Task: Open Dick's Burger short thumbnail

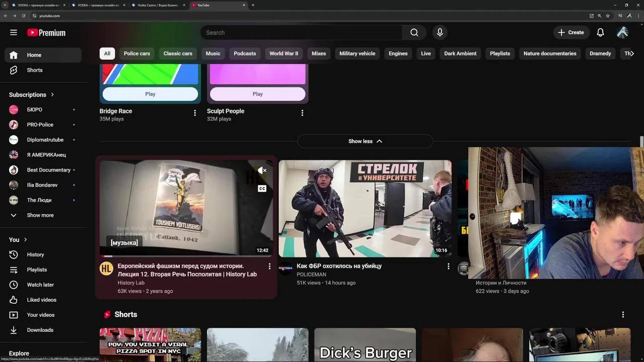Action: pyautogui.click(x=365, y=345)
